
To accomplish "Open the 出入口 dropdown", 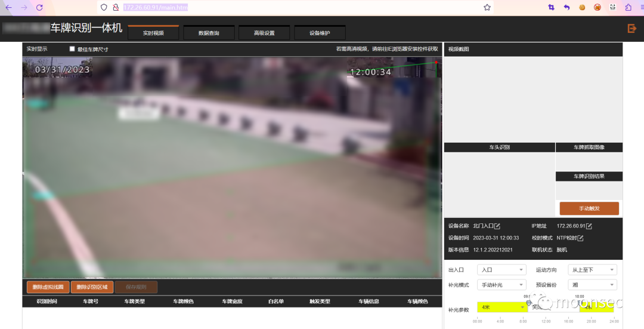I will point(501,270).
